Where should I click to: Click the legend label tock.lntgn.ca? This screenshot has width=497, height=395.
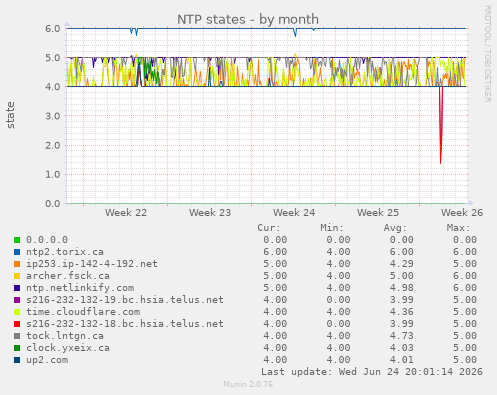coord(65,336)
